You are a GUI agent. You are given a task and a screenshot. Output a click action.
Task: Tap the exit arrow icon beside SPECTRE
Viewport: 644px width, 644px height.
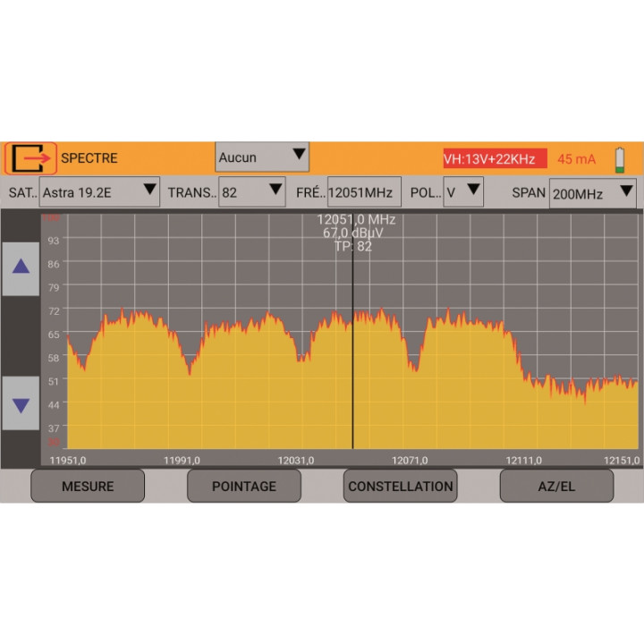(x=31, y=158)
